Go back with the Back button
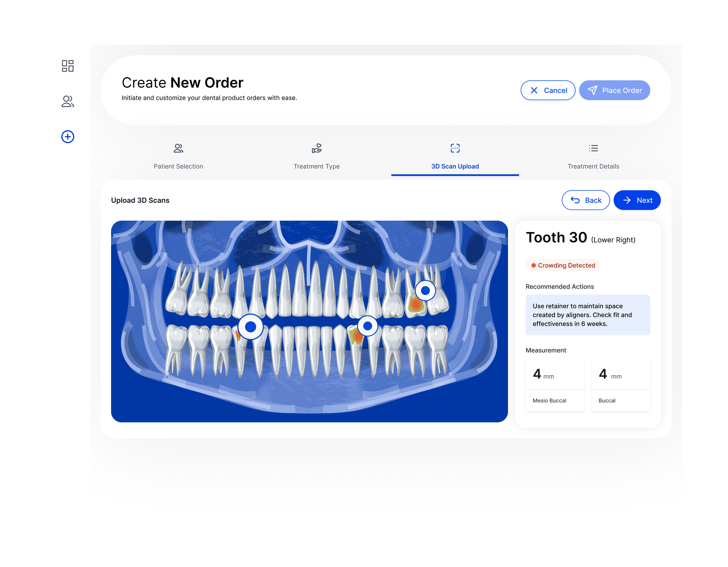Image resolution: width=728 pixels, height=567 pixels. point(586,200)
